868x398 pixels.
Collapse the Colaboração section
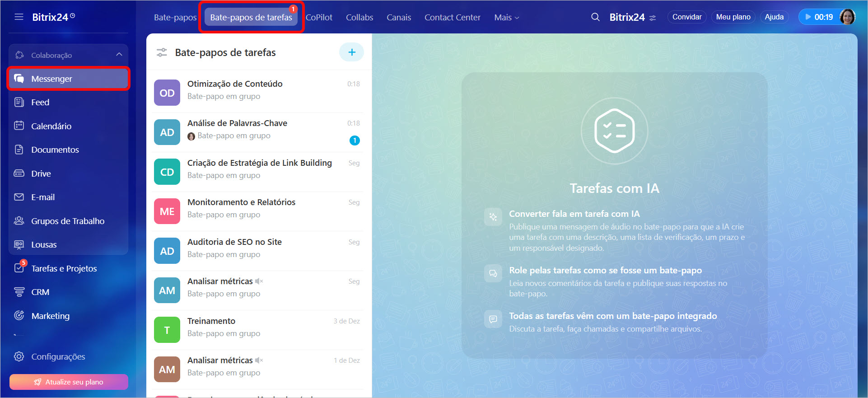click(x=119, y=55)
